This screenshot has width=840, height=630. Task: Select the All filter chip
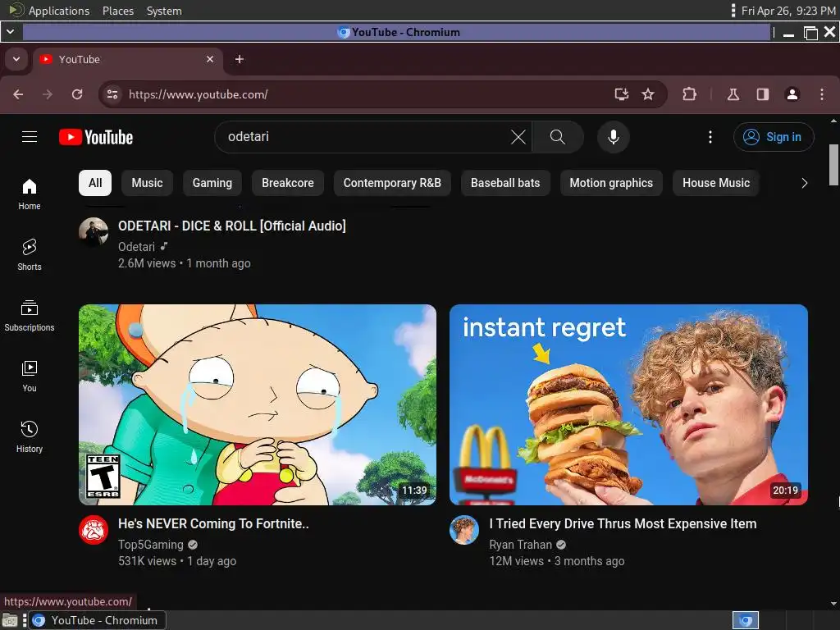pyautogui.click(x=95, y=183)
